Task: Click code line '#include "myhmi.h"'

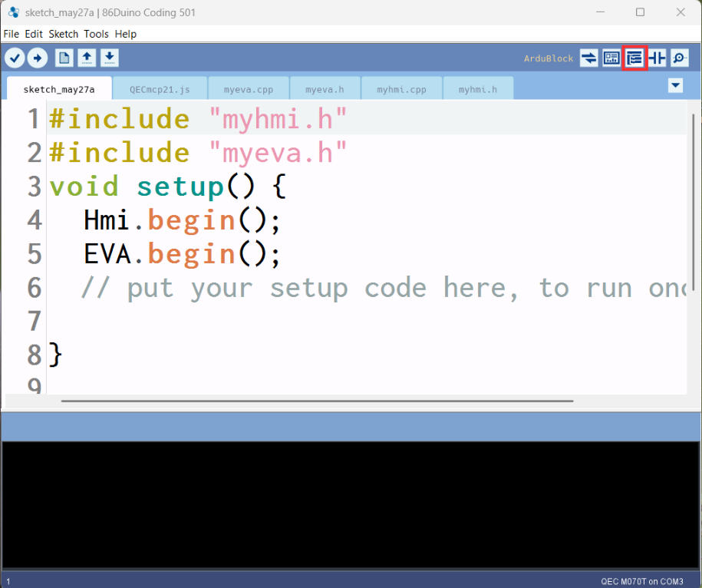Action: (x=198, y=119)
